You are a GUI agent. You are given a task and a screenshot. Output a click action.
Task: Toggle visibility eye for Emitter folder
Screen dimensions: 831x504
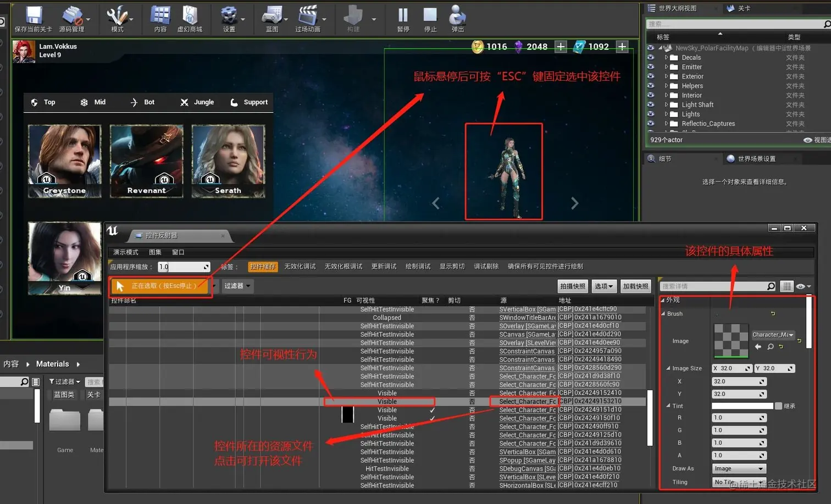pyautogui.click(x=651, y=67)
